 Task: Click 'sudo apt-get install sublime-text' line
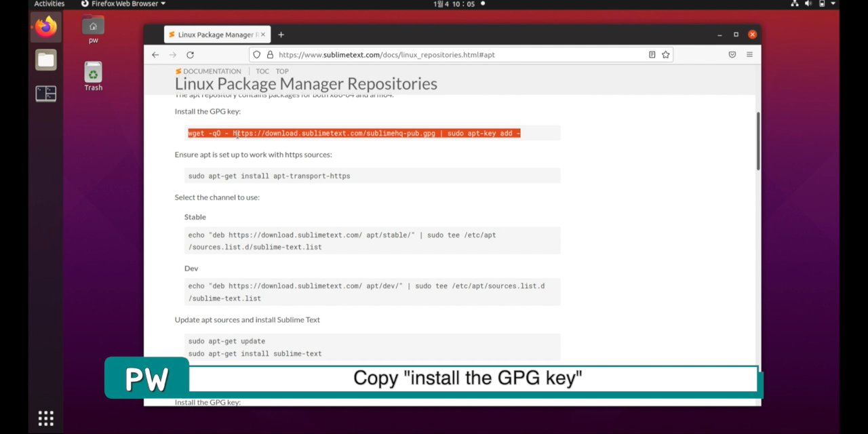point(255,353)
